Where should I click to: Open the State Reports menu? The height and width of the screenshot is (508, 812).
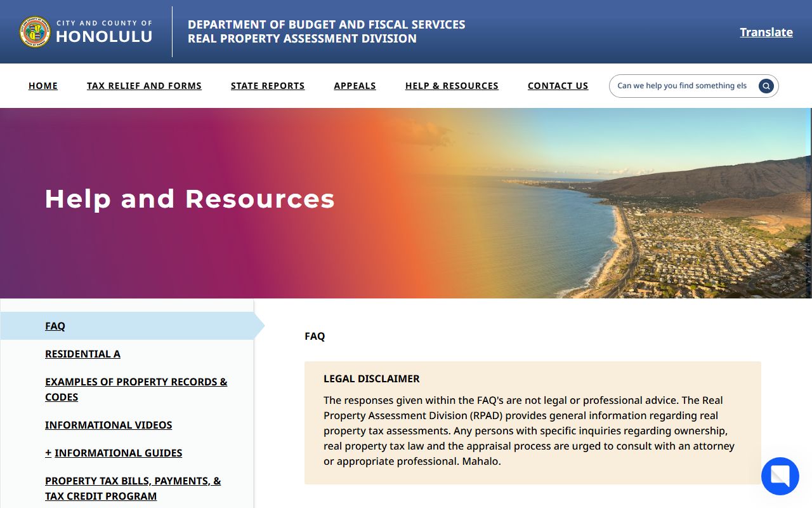(268, 86)
